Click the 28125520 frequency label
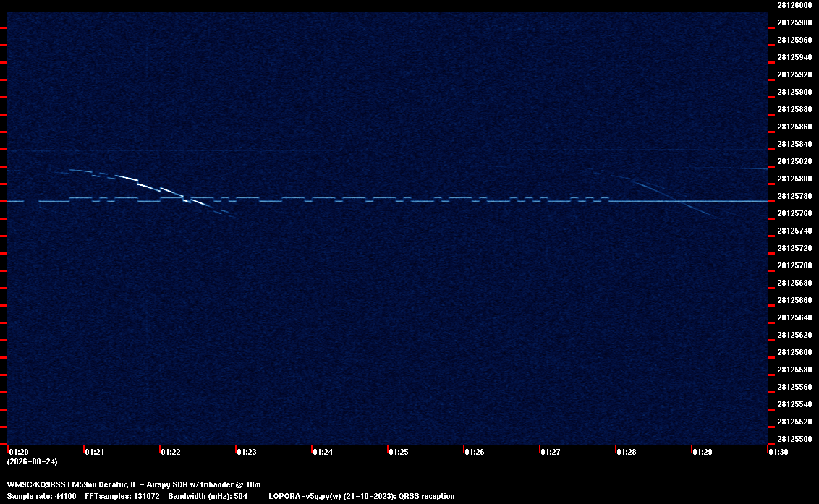Viewport: 819px width, 504px height. click(x=794, y=422)
